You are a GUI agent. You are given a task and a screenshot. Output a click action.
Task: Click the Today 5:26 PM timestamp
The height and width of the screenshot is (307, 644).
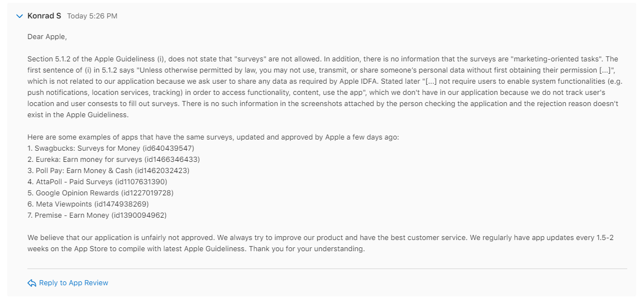tap(92, 16)
